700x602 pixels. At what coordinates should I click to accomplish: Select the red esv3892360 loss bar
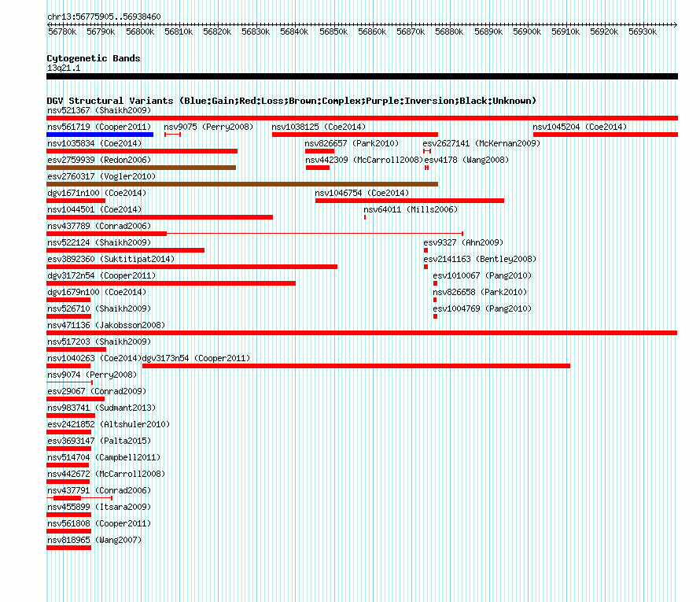tap(192, 267)
